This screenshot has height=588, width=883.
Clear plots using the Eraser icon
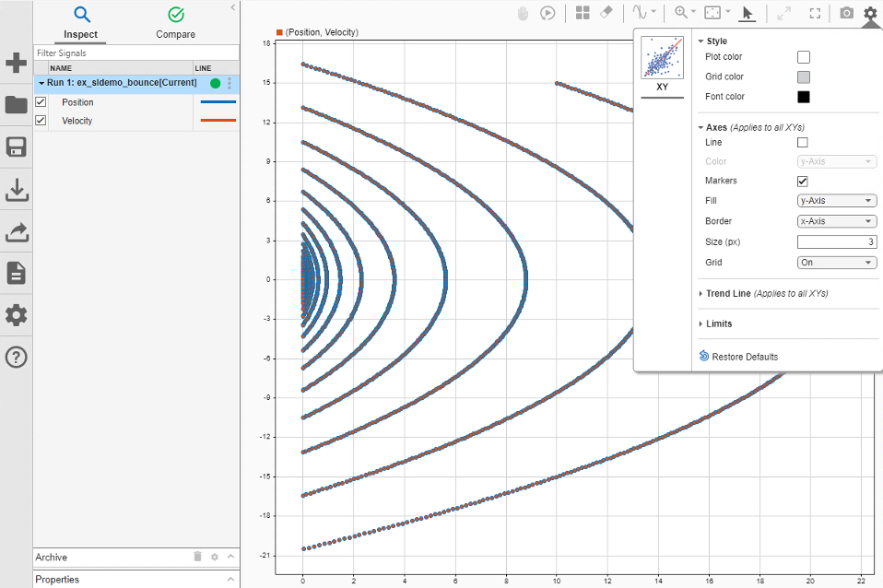(606, 13)
